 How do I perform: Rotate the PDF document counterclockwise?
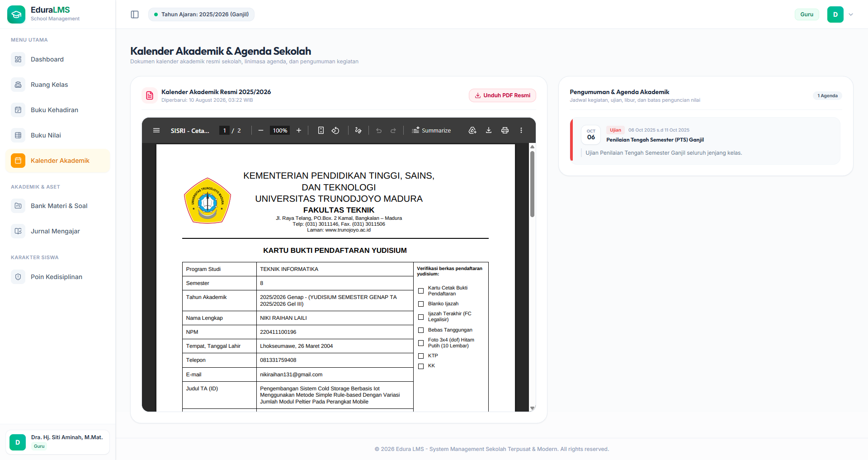click(335, 130)
